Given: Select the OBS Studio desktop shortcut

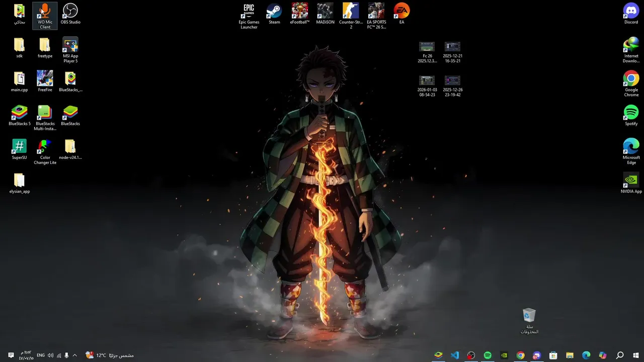Looking at the screenshot, I should tap(70, 14).
